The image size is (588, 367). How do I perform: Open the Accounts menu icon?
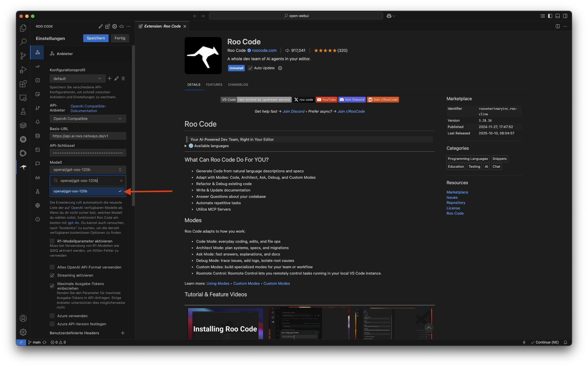tap(23, 318)
